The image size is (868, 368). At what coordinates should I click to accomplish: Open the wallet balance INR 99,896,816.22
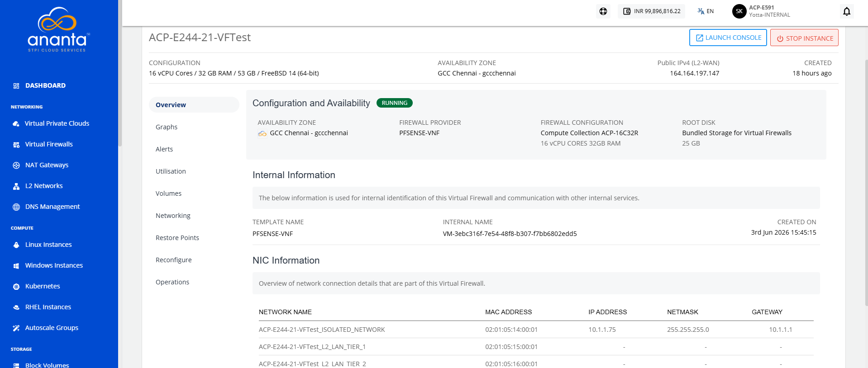651,11
